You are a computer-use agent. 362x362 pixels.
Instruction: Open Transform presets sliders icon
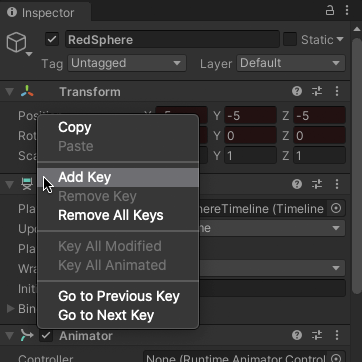tap(317, 91)
